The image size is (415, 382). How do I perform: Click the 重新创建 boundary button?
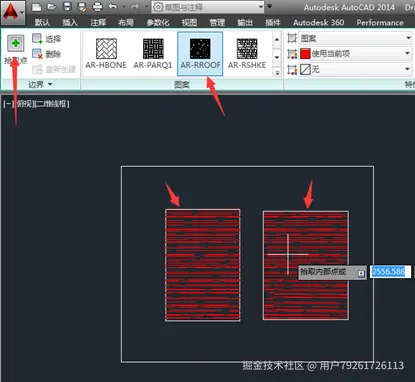[54, 69]
